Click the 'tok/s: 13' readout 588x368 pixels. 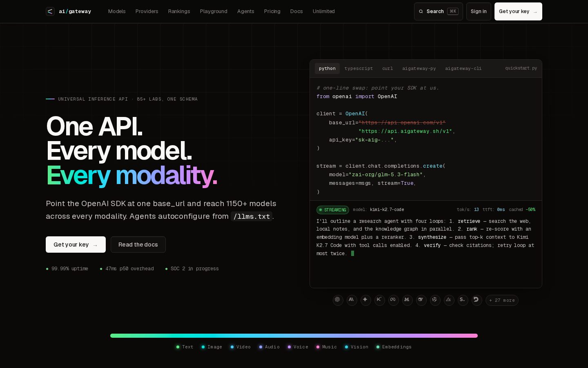point(468,210)
